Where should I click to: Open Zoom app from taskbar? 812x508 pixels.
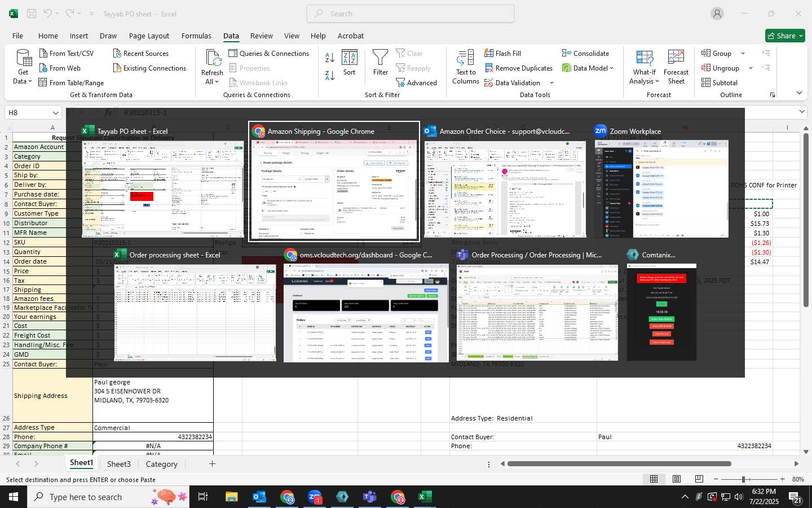[315, 497]
